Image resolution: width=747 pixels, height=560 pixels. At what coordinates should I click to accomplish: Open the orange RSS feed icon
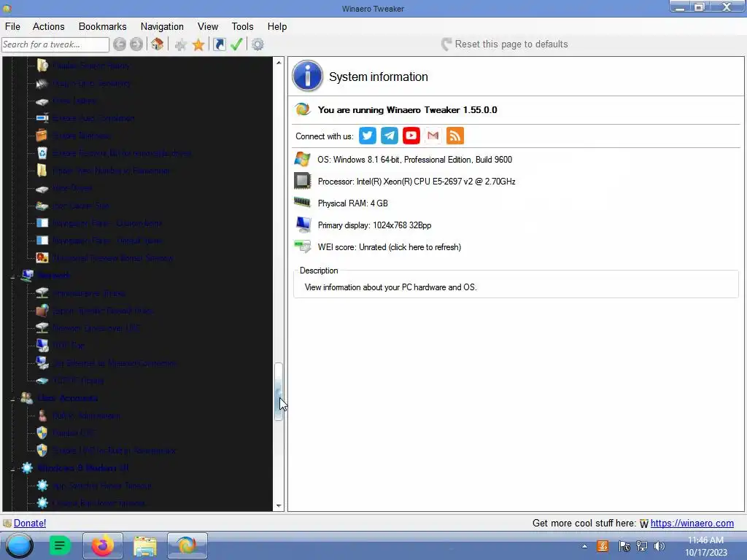(455, 136)
